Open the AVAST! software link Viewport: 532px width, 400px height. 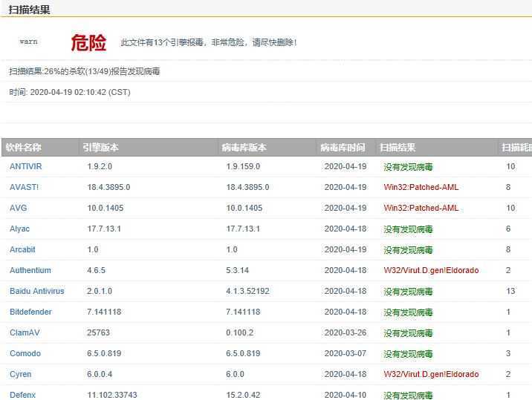pyautogui.click(x=24, y=187)
